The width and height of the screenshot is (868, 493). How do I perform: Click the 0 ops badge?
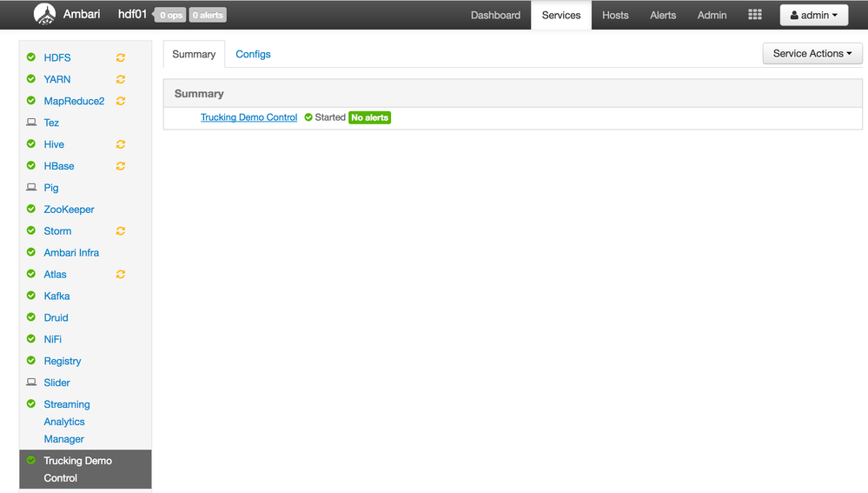click(x=170, y=15)
